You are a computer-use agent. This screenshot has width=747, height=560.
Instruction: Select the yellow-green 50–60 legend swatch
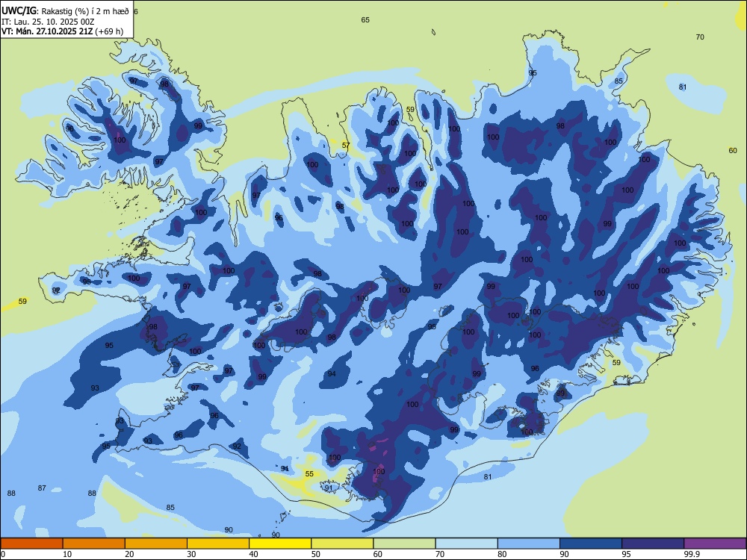[x=342, y=544]
